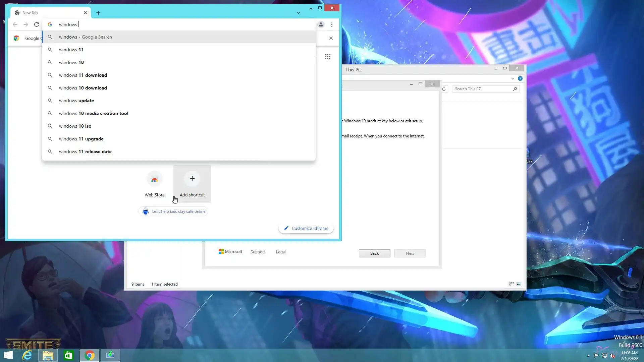This screenshot has width=644, height=362.
Task: Expand the Chrome tab search chevron
Action: [x=298, y=13]
